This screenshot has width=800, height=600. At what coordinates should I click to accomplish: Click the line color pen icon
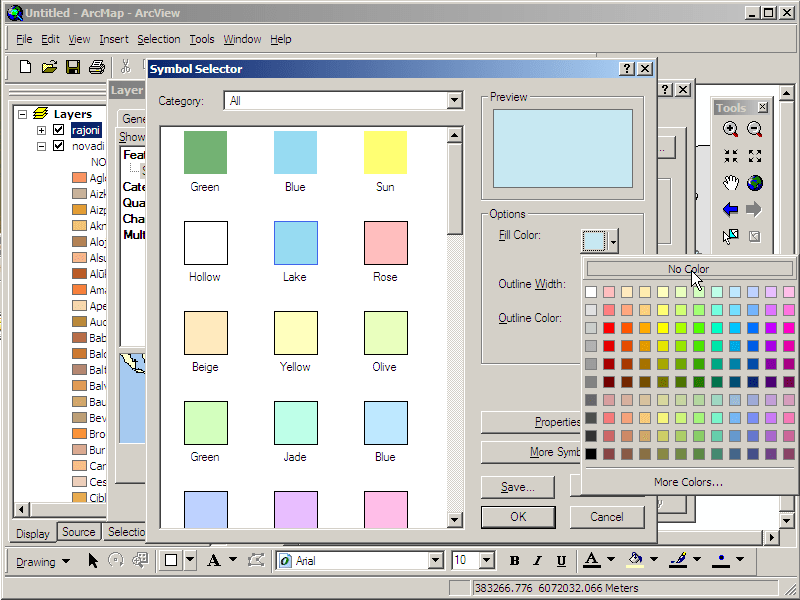(679, 560)
